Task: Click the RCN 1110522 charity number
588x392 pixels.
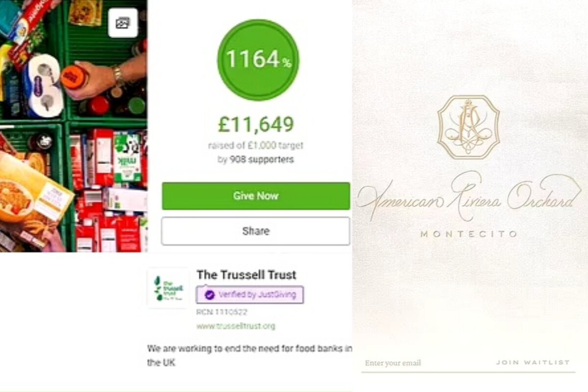Action: click(x=222, y=312)
